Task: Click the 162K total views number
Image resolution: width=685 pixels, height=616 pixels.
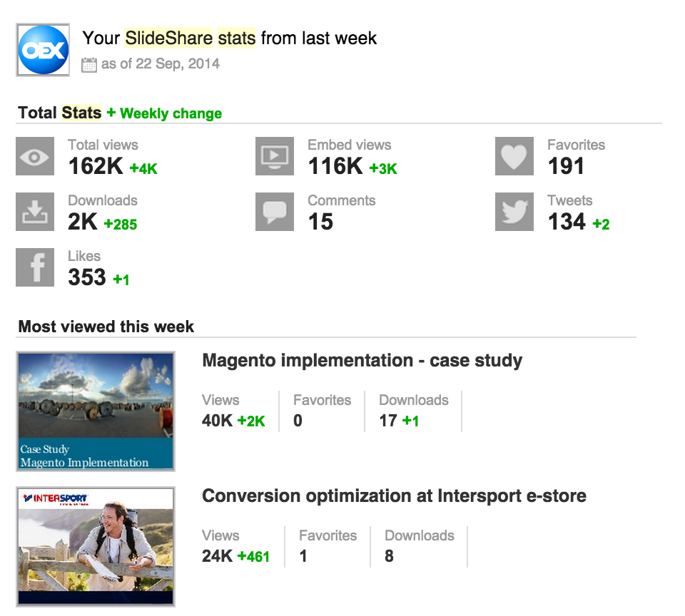Action: [x=96, y=166]
